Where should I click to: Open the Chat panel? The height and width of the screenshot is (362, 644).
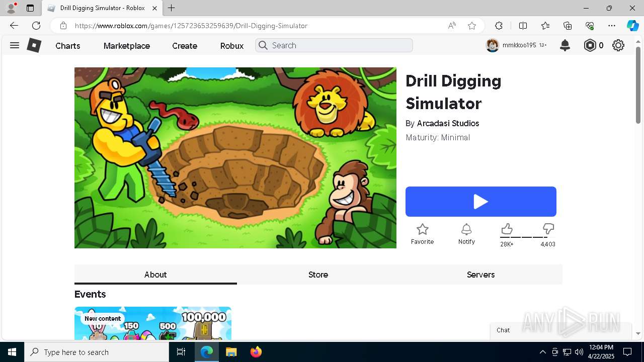(561, 330)
